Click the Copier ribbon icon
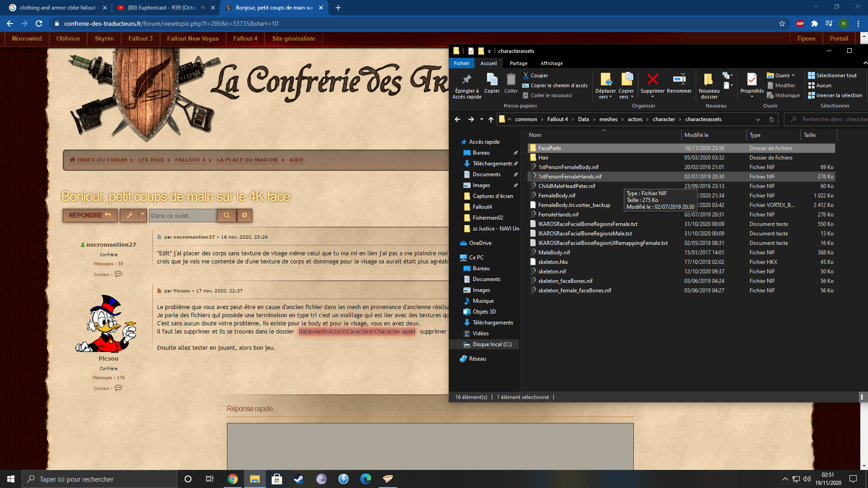This screenshot has height=488, width=868. (x=492, y=80)
